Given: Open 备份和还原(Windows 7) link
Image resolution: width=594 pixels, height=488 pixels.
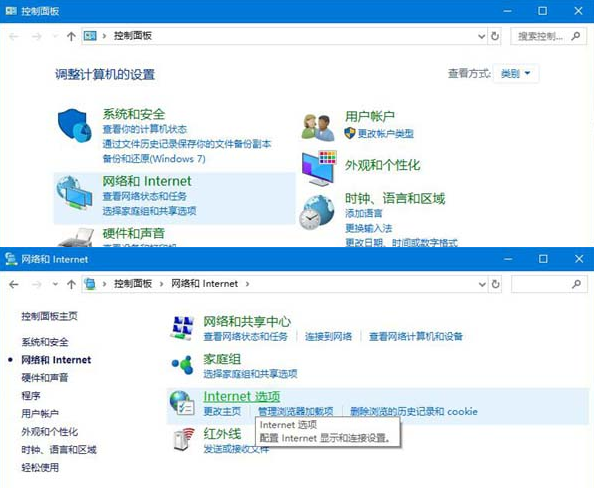Looking at the screenshot, I should point(154,159).
